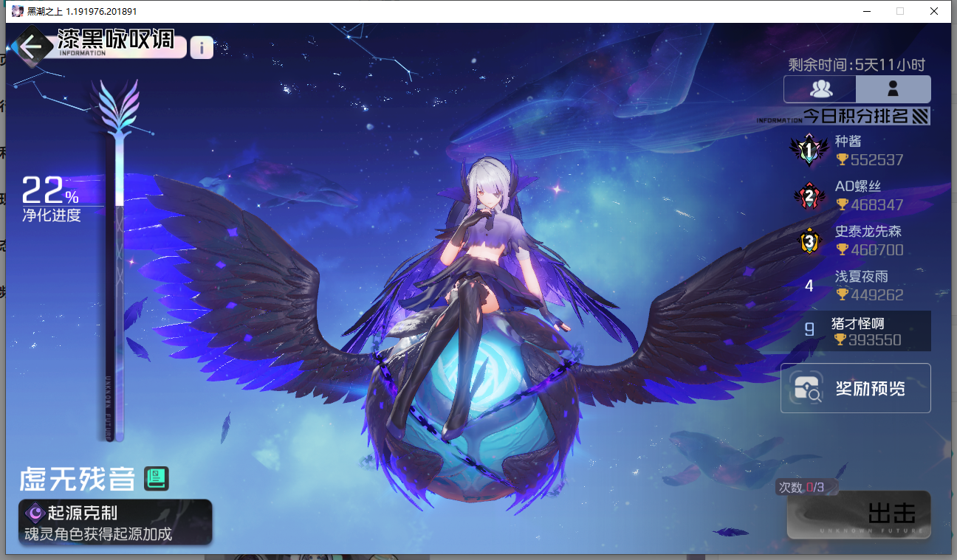957x560 pixels.
Task: Click the rank number 4
Action: pos(809,286)
